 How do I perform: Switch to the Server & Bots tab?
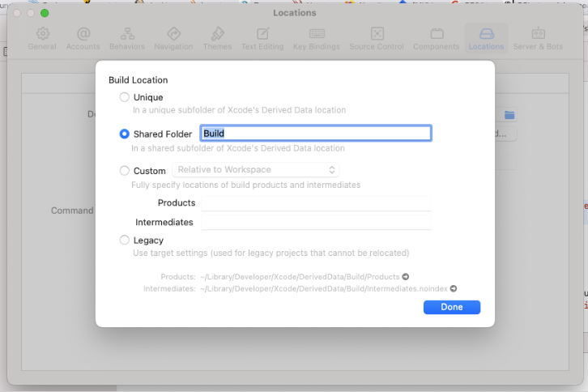tap(538, 34)
